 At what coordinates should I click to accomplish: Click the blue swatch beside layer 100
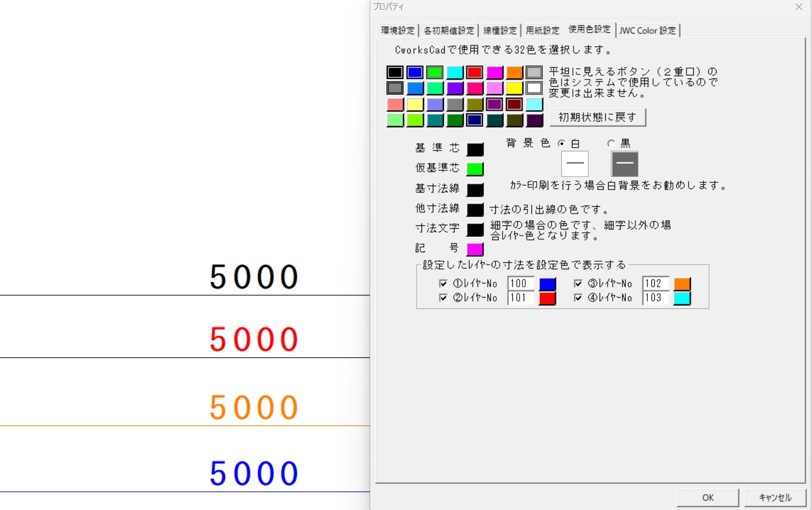coord(547,284)
